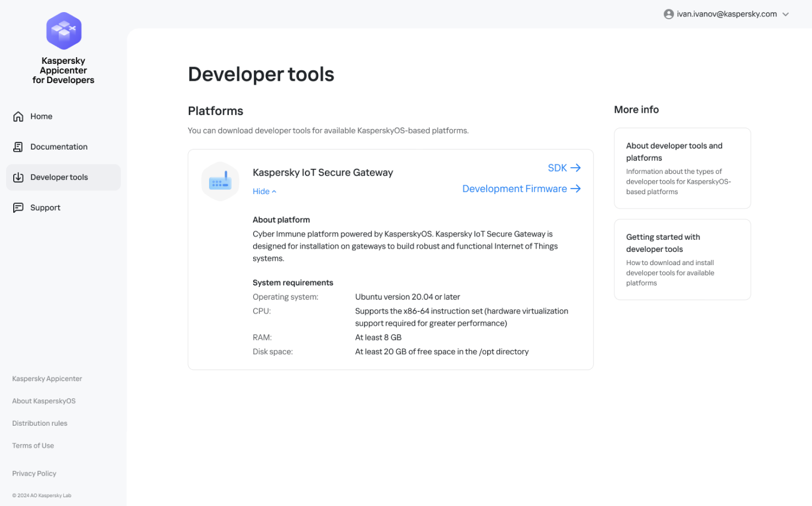
Task: Click the Support chat bubble icon
Action: tap(18, 208)
